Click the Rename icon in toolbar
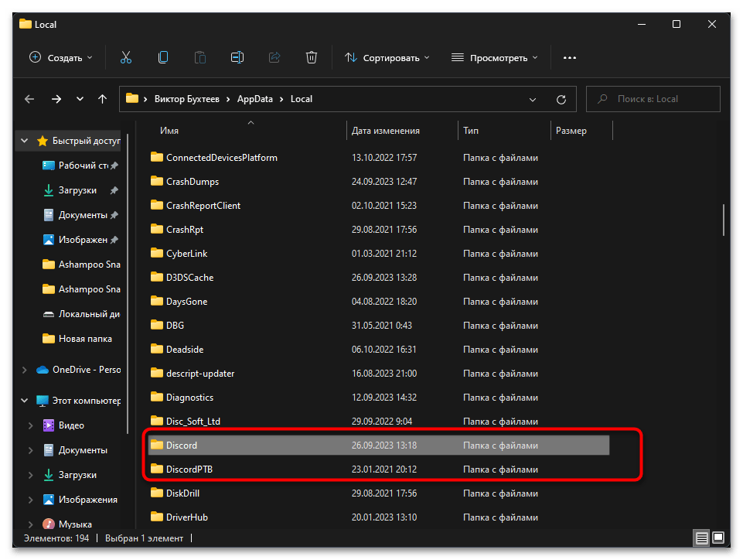The image size is (743, 560). pos(237,57)
